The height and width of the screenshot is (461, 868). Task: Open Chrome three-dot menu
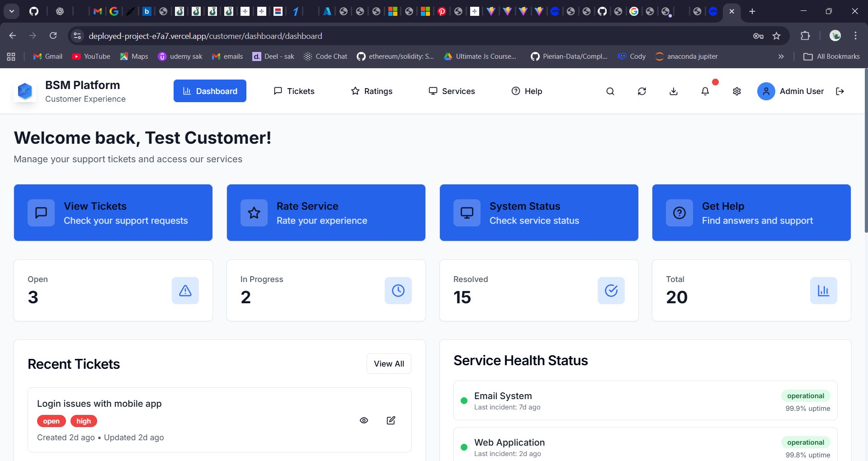(x=855, y=36)
